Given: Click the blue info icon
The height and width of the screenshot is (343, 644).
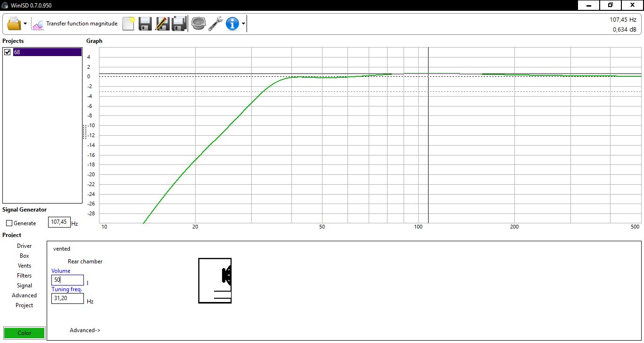Looking at the screenshot, I should (232, 24).
